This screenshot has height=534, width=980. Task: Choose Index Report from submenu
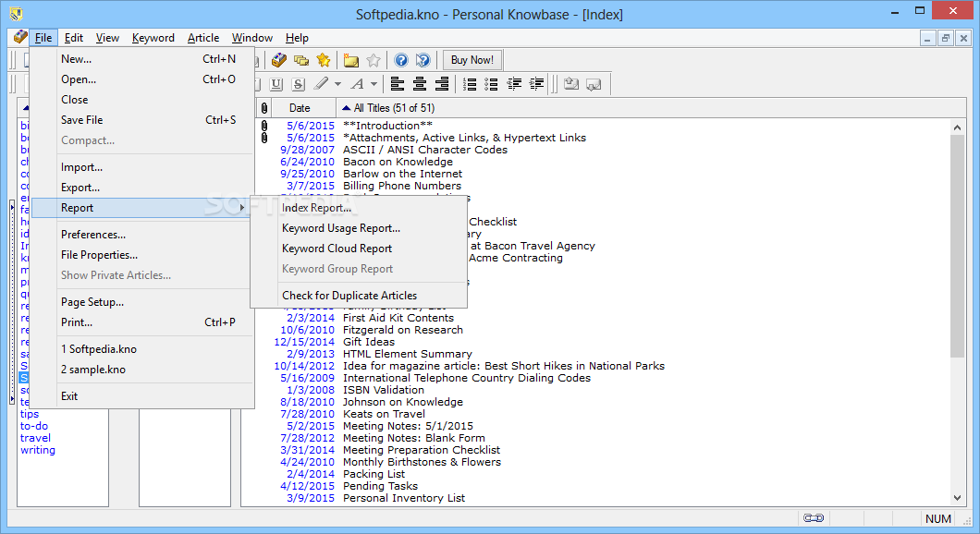coord(359,208)
